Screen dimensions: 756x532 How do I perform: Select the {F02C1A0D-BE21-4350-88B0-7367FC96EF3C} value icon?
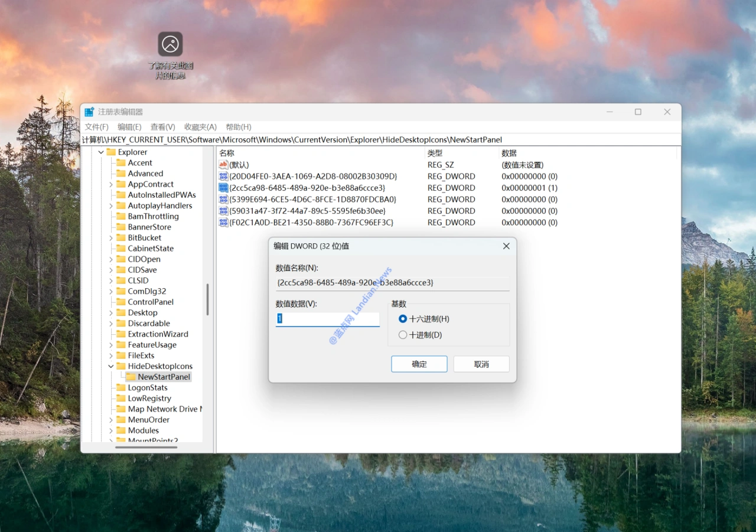[x=223, y=223]
